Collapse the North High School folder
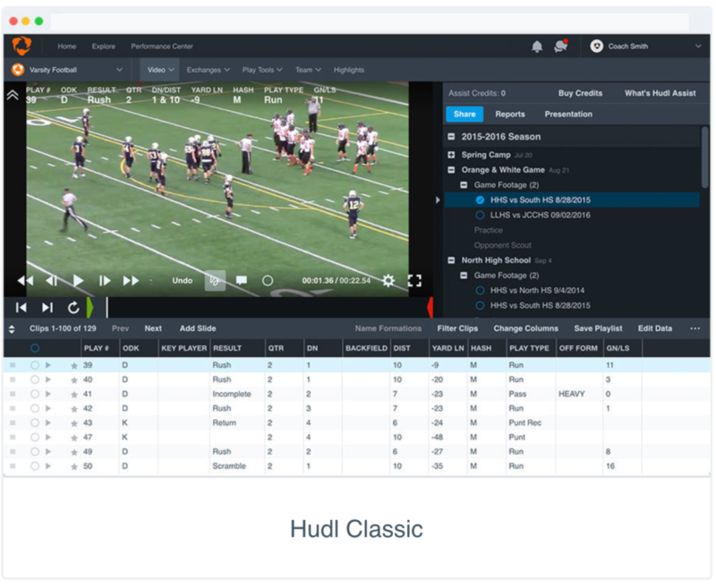The image size is (716, 588). click(x=451, y=260)
